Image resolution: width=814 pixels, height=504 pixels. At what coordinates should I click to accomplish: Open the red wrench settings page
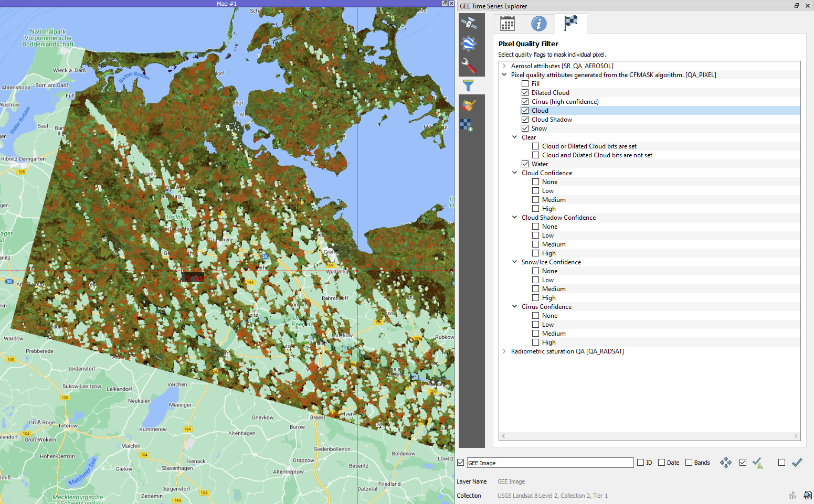(468, 66)
